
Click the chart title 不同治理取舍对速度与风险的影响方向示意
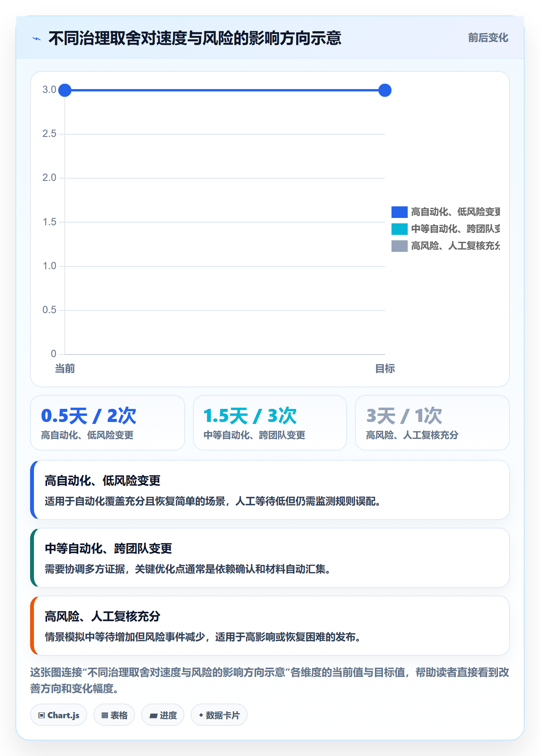[195, 38]
